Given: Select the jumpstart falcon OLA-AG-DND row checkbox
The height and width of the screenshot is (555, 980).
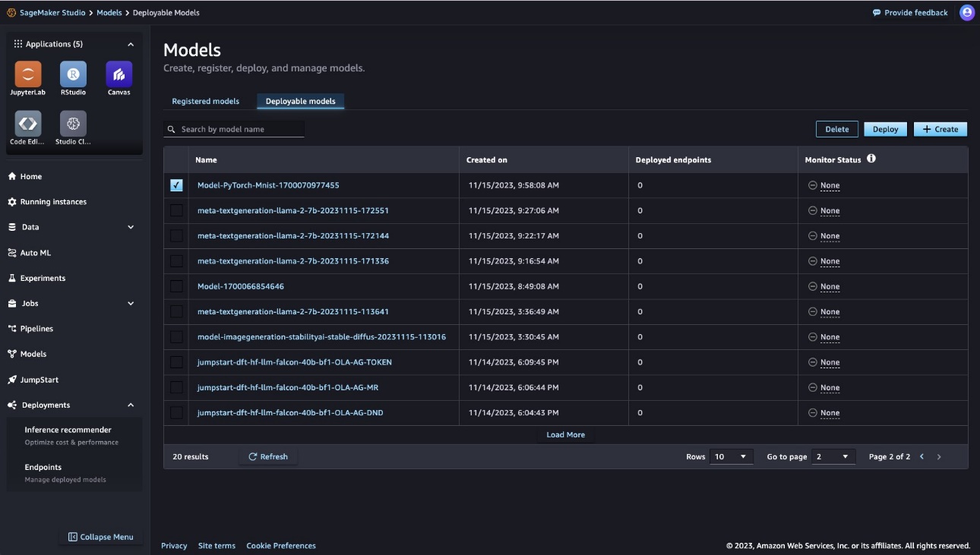Looking at the screenshot, I should (176, 412).
